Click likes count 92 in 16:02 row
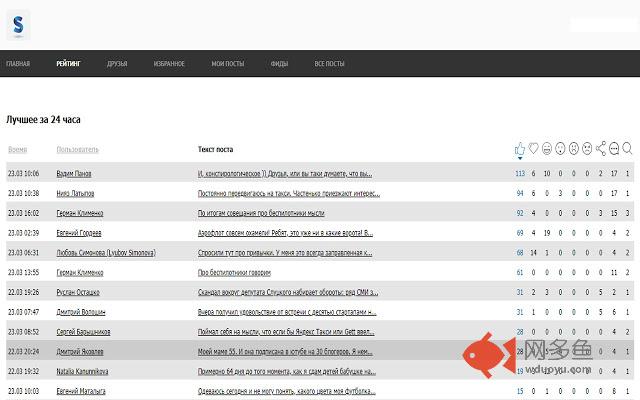The image size is (640, 400). pyautogui.click(x=520, y=213)
